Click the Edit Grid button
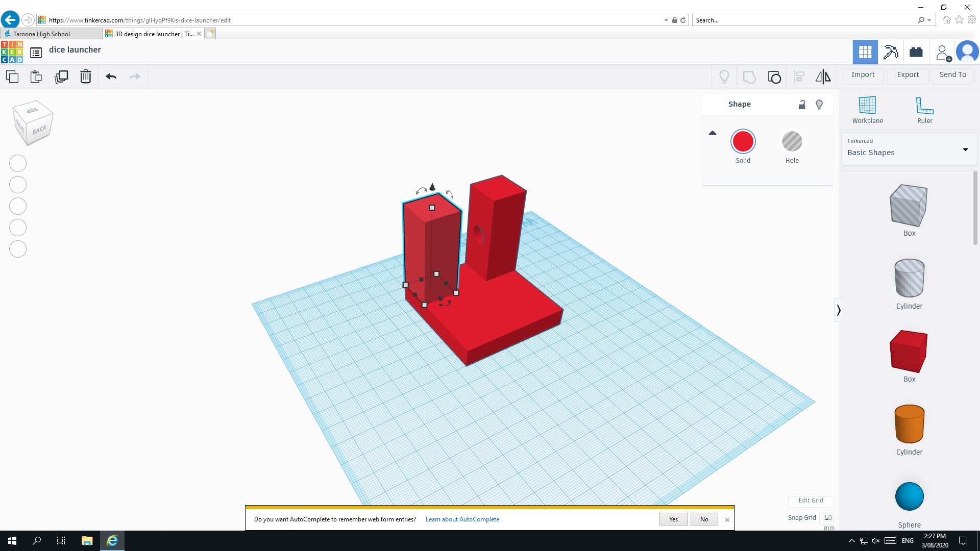The height and width of the screenshot is (551, 980). (x=811, y=500)
